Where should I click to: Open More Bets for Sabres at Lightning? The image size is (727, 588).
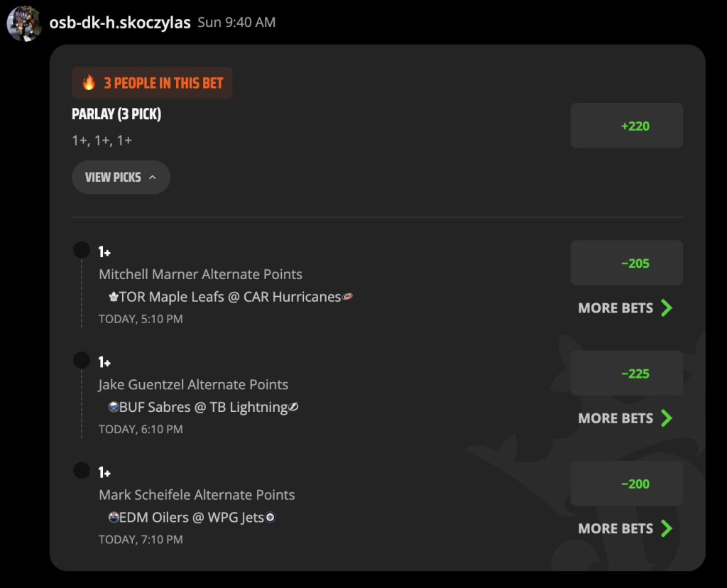[x=625, y=418]
